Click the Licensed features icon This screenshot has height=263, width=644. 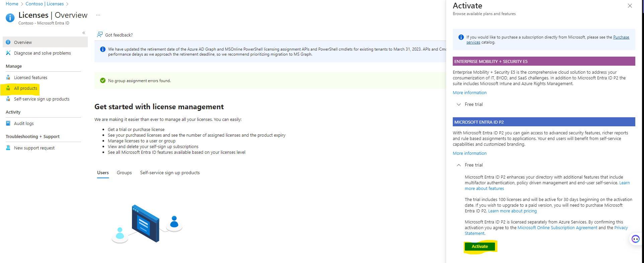coord(8,77)
